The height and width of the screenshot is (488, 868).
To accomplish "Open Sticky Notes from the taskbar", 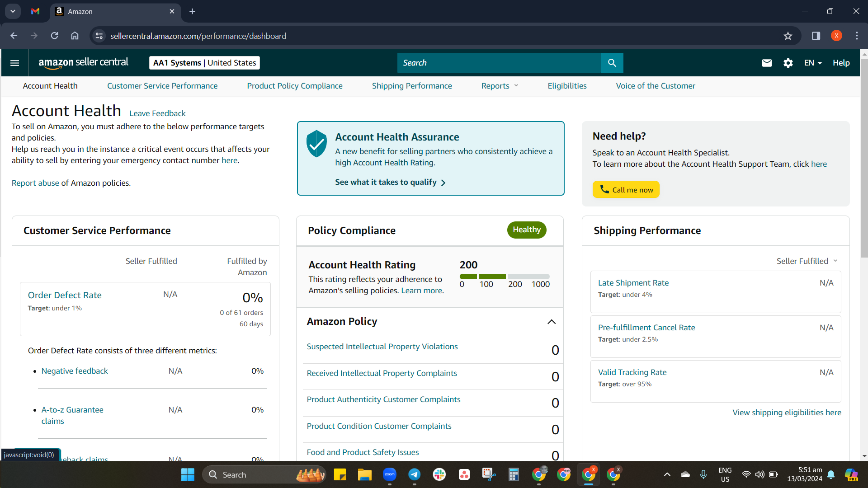I will pyautogui.click(x=340, y=475).
